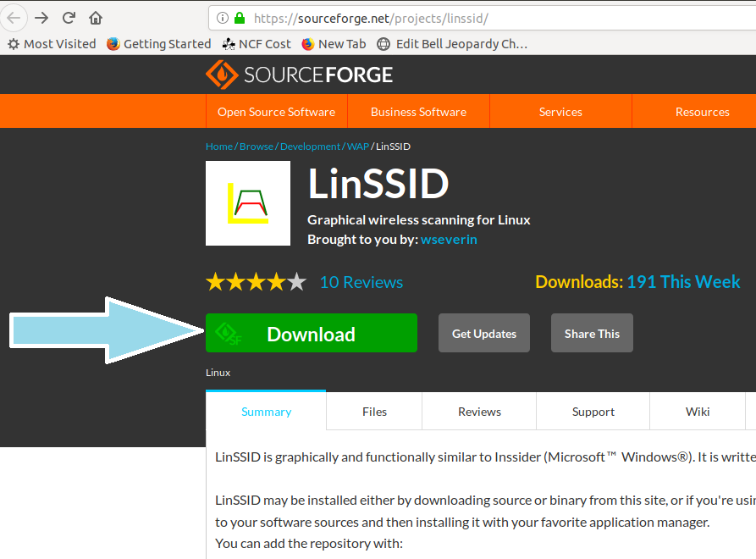This screenshot has width=756, height=559.
Task: Open the browser home page icon
Action: 96,19
